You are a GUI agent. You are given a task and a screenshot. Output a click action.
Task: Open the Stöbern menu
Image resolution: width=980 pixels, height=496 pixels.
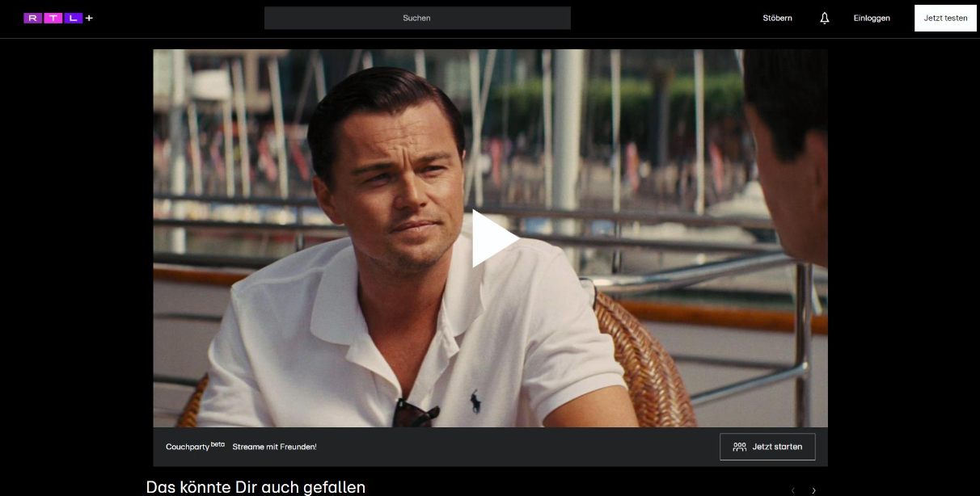[777, 18]
